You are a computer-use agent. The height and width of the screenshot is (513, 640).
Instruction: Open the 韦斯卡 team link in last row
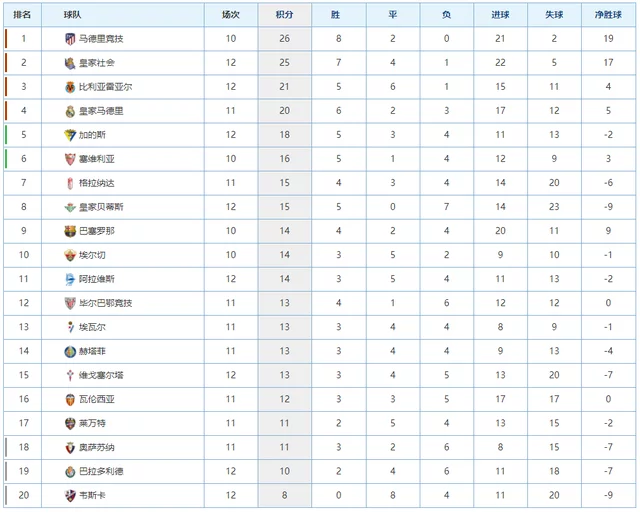coord(92,495)
